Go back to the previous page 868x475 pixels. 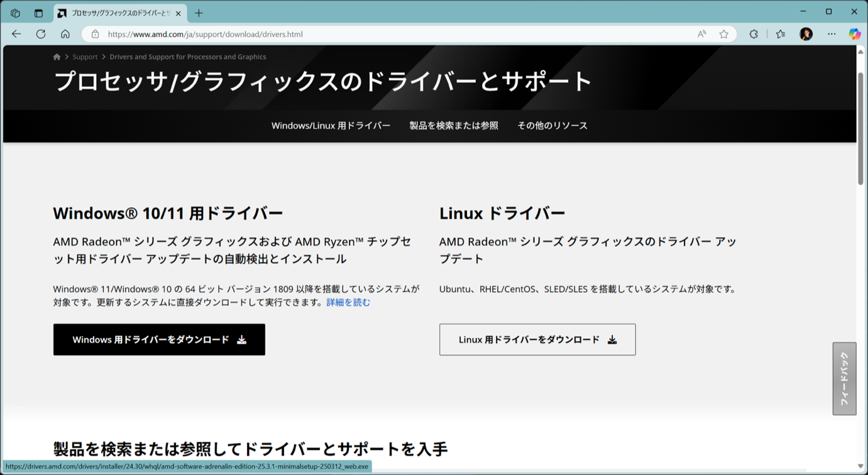(16, 34)
